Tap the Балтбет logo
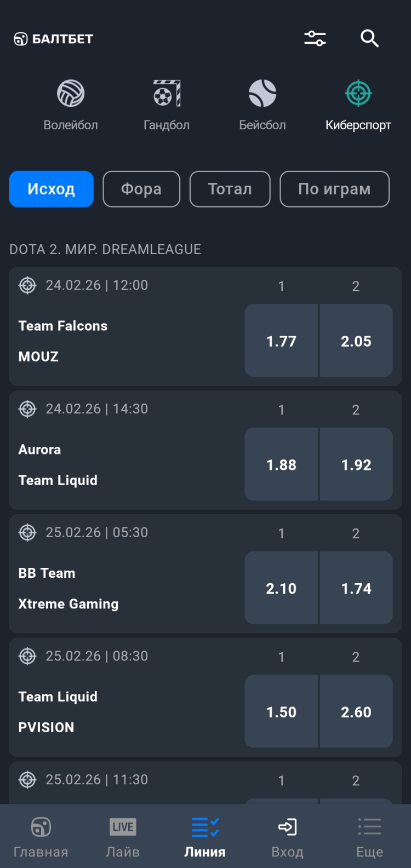 [54, 39]
